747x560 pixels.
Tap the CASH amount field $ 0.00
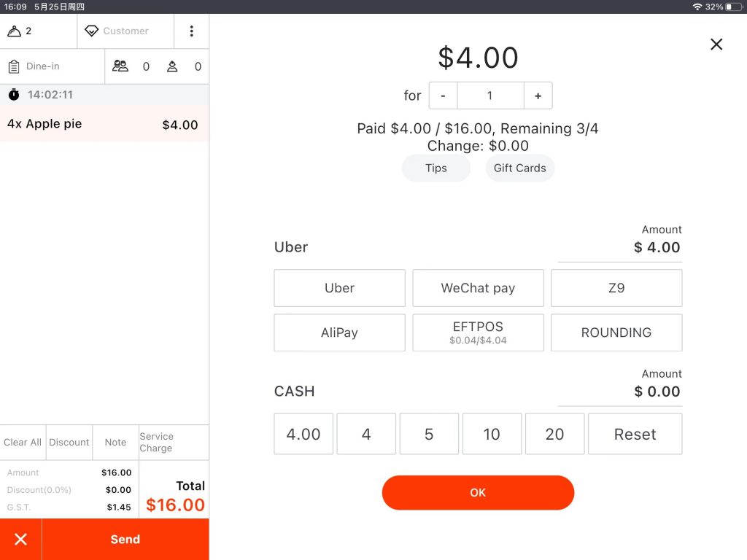coord(620,392)
